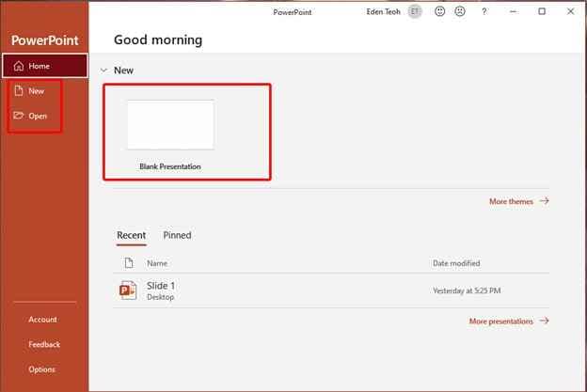Image resolution: width=587 pixels, height=392 pixels.
Task: Follow the More themes link
Action: click(519, 201)
